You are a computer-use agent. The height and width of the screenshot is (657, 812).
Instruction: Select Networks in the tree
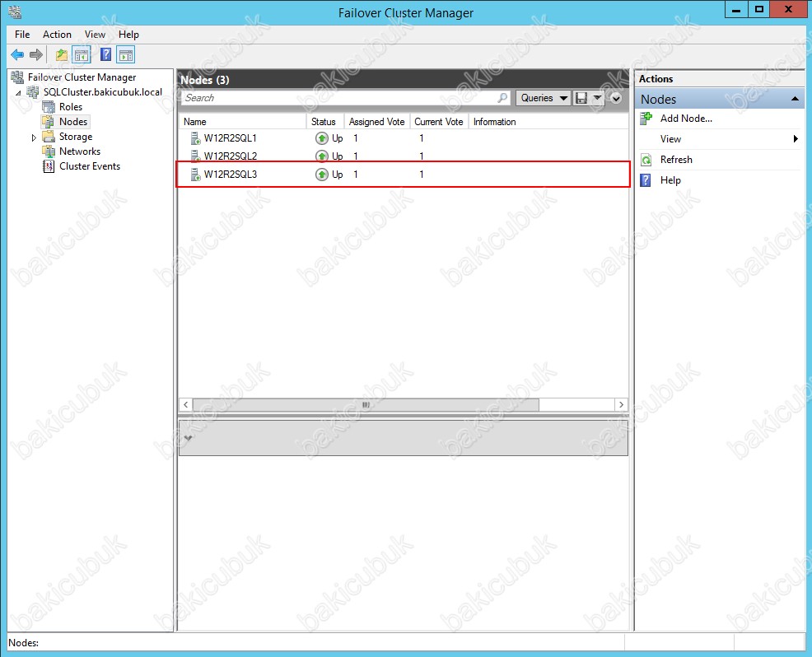coord(80,151)
